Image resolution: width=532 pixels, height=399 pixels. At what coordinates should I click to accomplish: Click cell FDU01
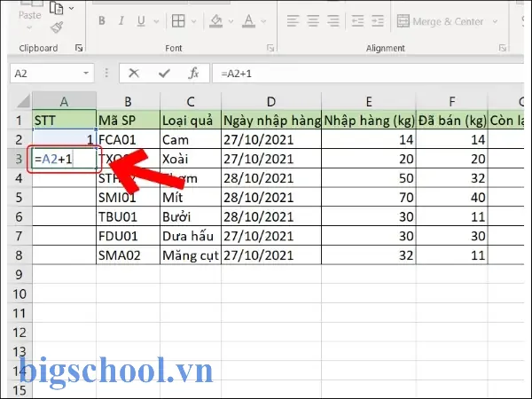[128, 236]
